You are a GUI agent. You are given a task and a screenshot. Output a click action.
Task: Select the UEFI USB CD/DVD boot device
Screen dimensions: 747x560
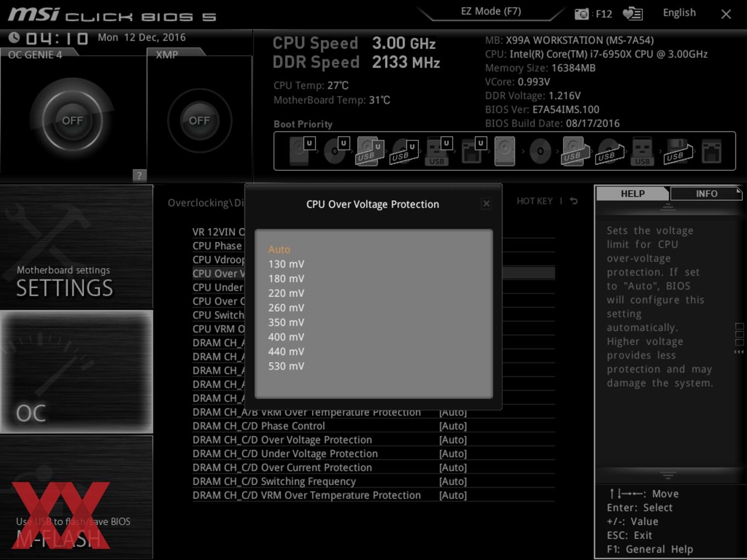(x=404, y=151)
